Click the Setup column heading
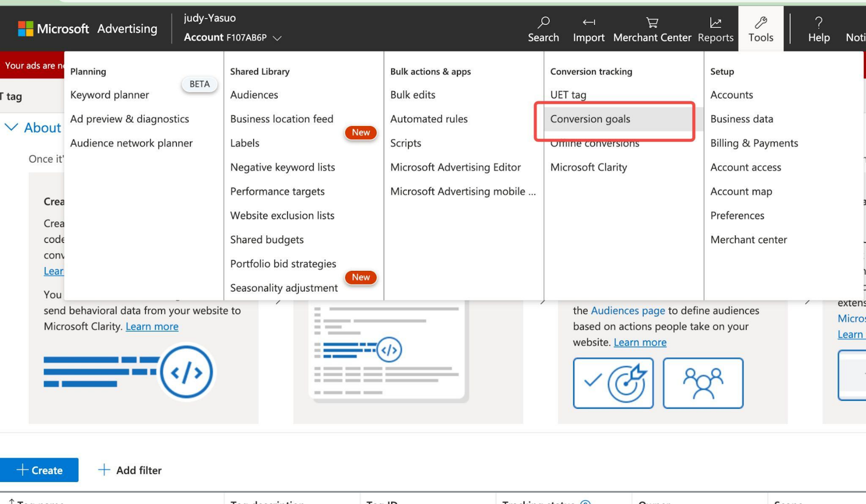 [722, 71]
